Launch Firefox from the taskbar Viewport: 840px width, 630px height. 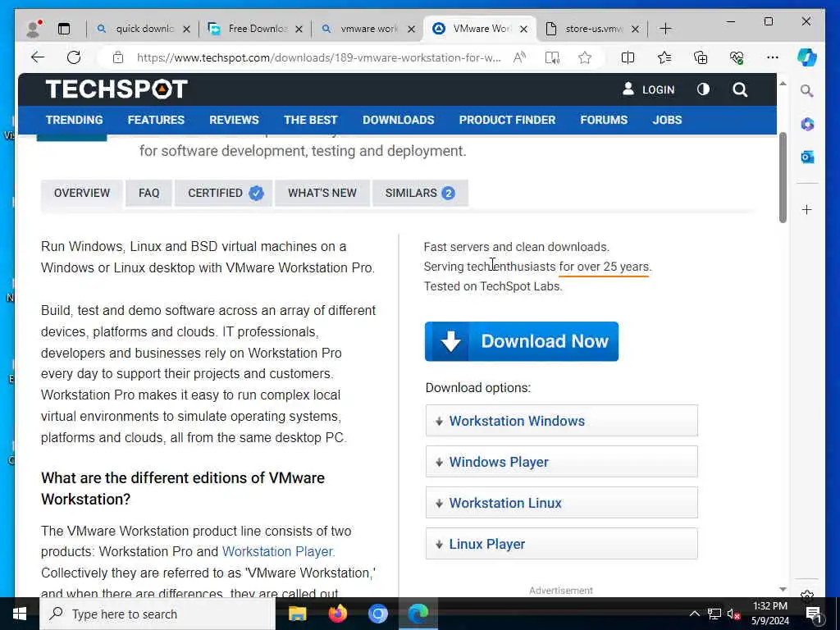[x=337, y=614]
